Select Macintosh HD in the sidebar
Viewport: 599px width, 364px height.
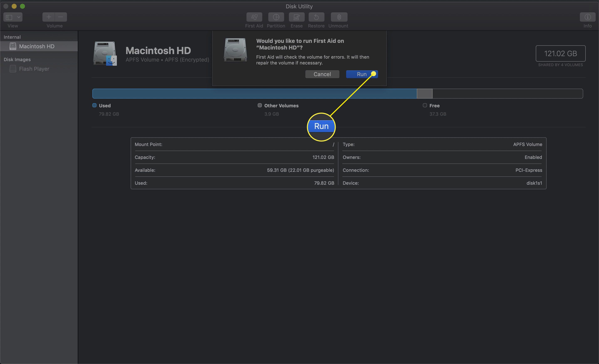pyautogui.click(x=39, y=46)
